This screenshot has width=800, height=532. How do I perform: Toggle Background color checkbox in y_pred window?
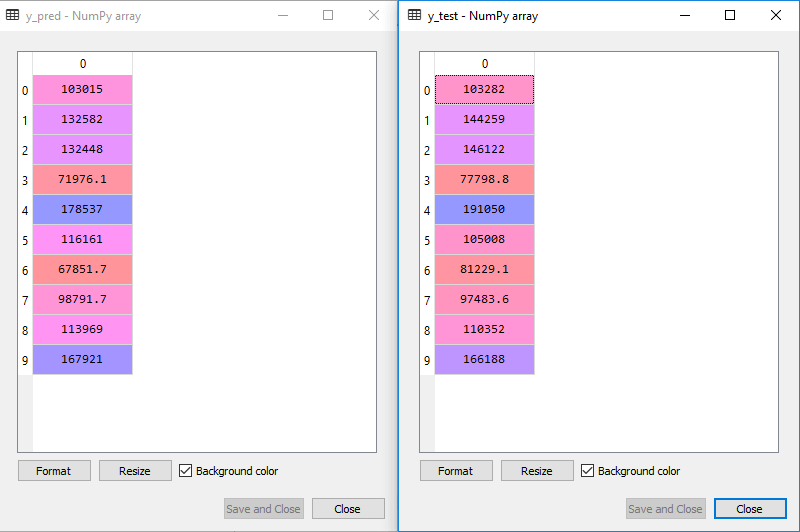point(186,471)
